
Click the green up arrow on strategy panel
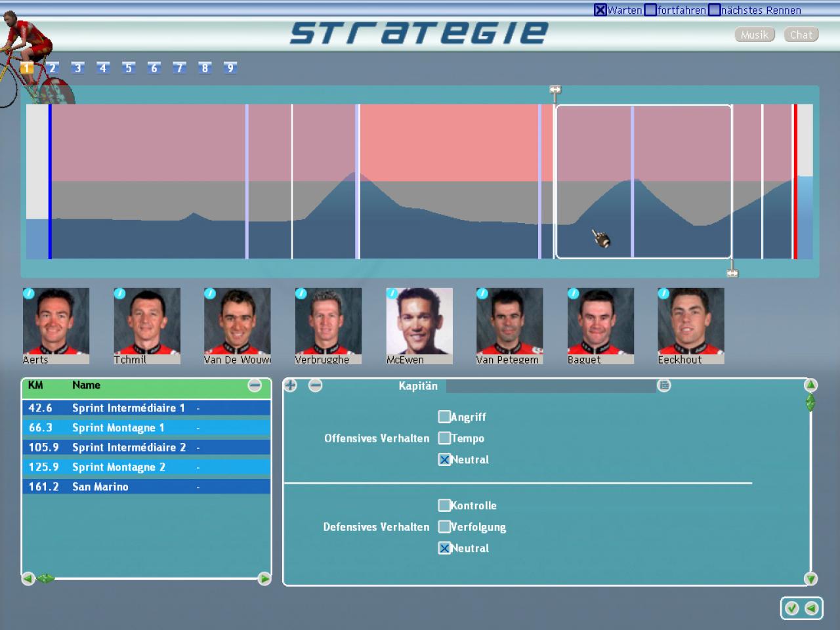[x=810, y=385]
